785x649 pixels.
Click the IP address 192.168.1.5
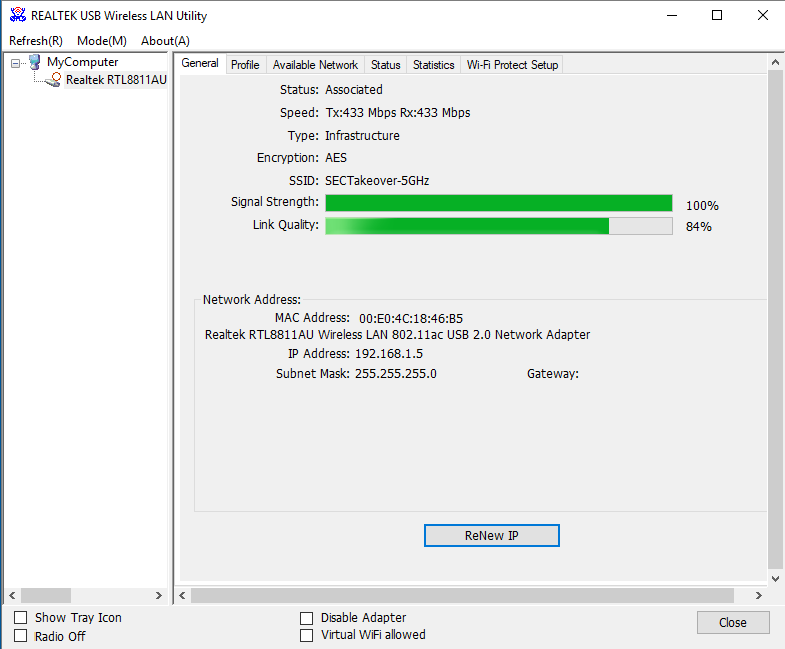tap(389, 354)
